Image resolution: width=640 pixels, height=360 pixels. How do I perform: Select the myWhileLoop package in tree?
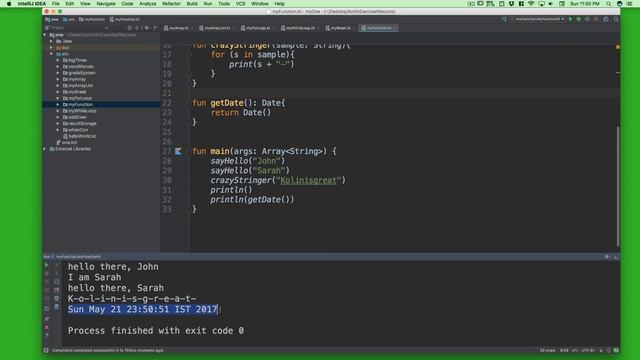[82, 111]
